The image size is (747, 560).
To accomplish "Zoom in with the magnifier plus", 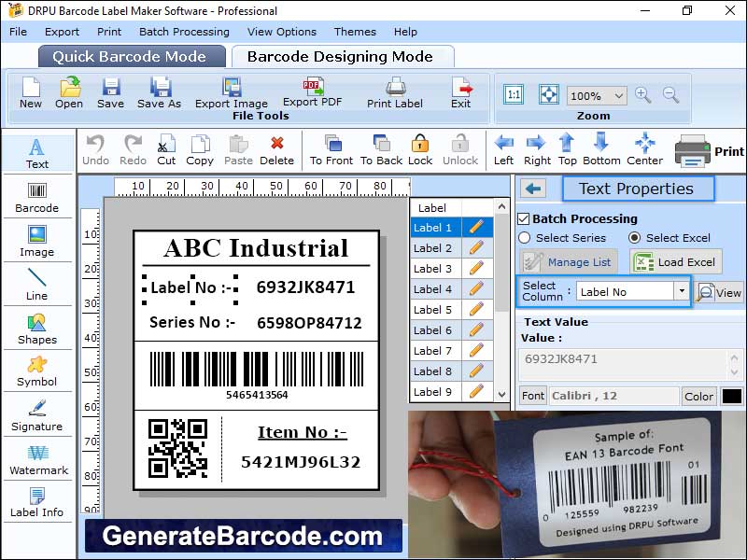I will [642, 95].
